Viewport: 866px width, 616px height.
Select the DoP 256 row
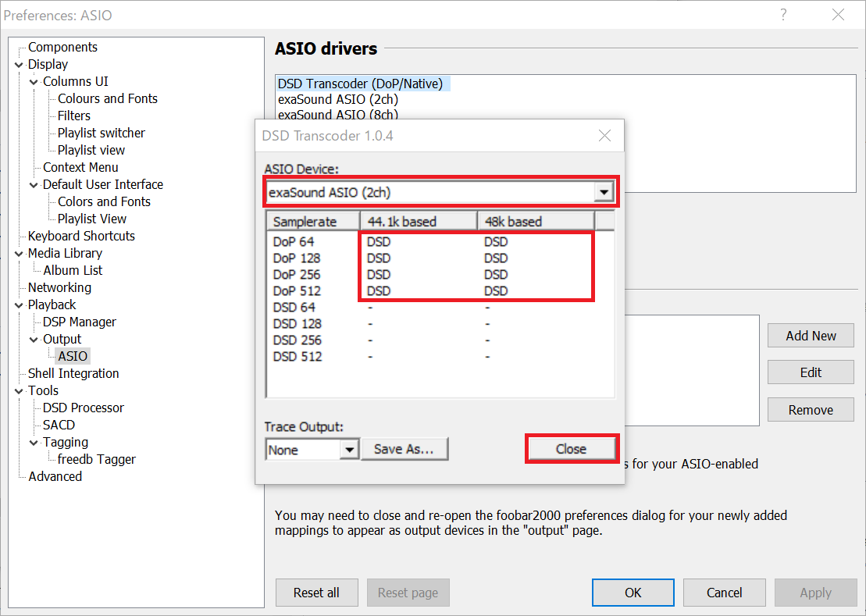pyautogui.click(x=440, y=275)
